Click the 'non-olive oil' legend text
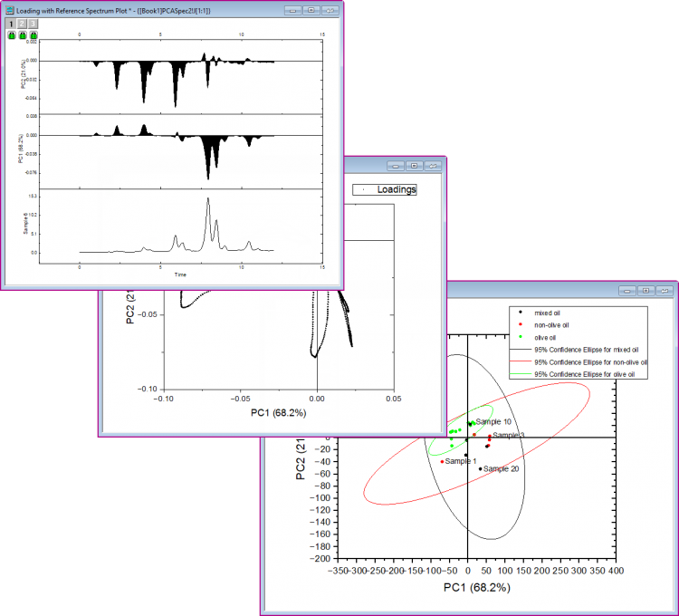 pos(551,325)
